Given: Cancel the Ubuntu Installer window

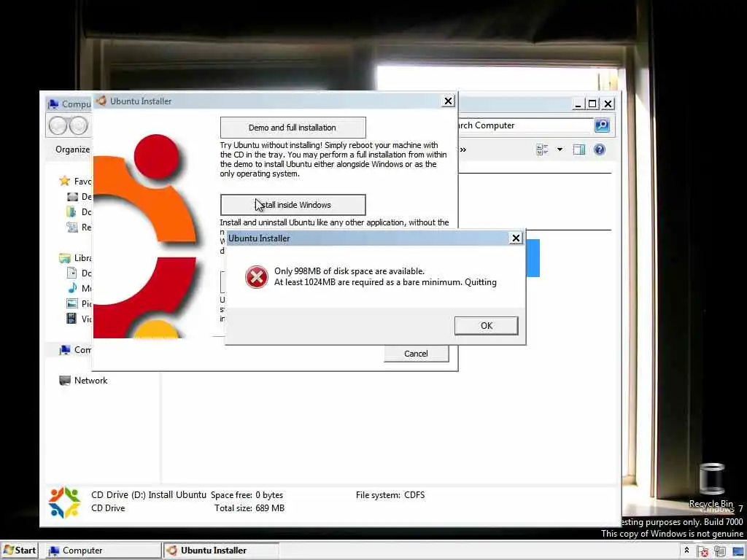Looking at the screenshot, I should coord(416,354).
